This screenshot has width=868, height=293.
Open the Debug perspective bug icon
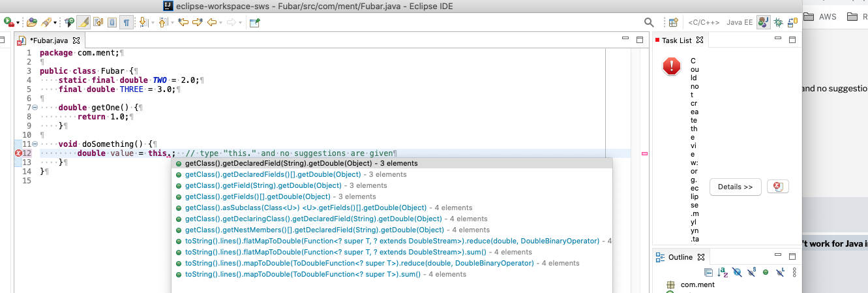779,23
